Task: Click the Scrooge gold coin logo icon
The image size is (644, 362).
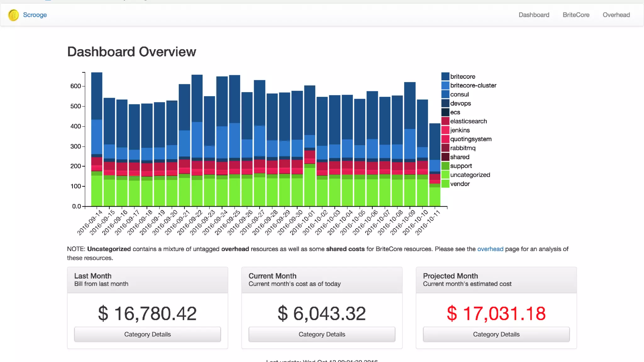Action: 14,15
